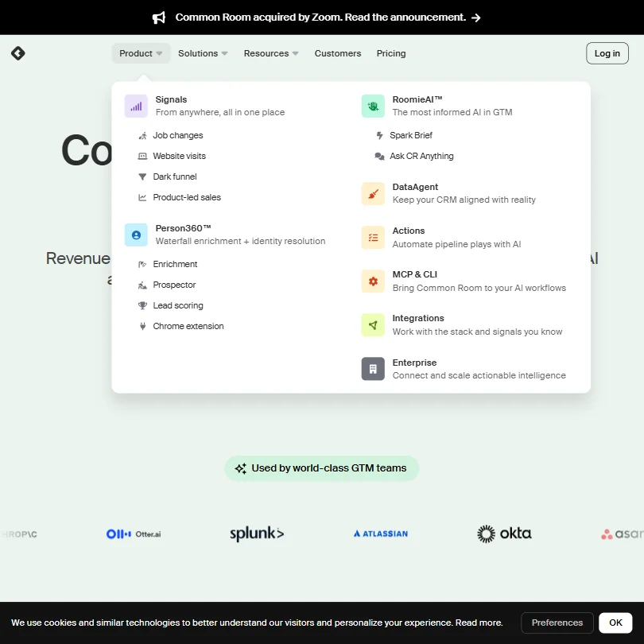Read the Zoom acquisition announcement

(320, 17)
